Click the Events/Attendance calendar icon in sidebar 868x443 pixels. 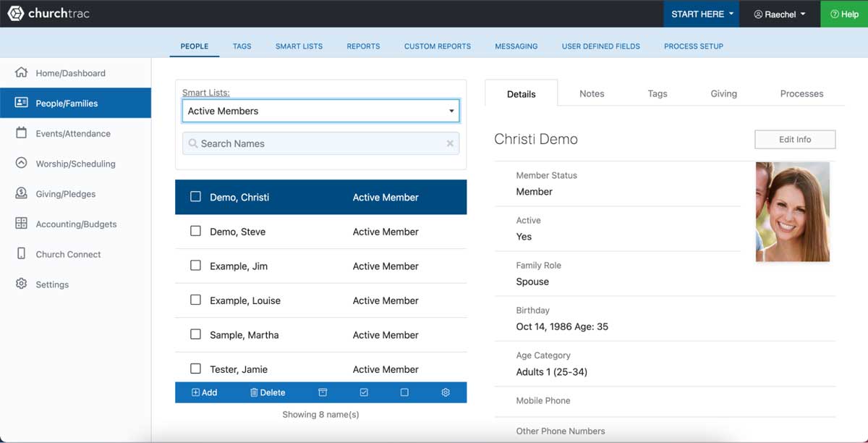22,133
